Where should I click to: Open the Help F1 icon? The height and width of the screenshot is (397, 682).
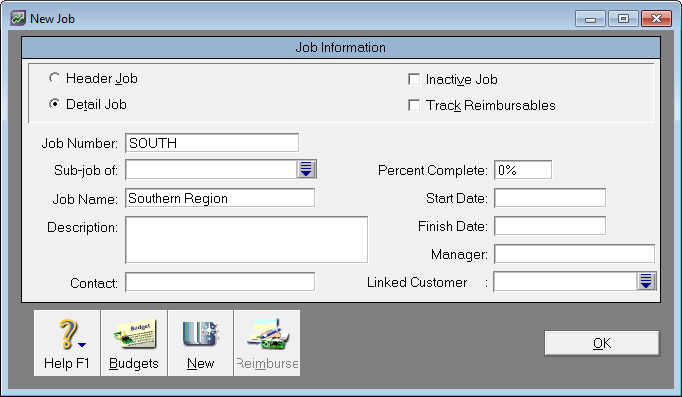coord(67,343)
